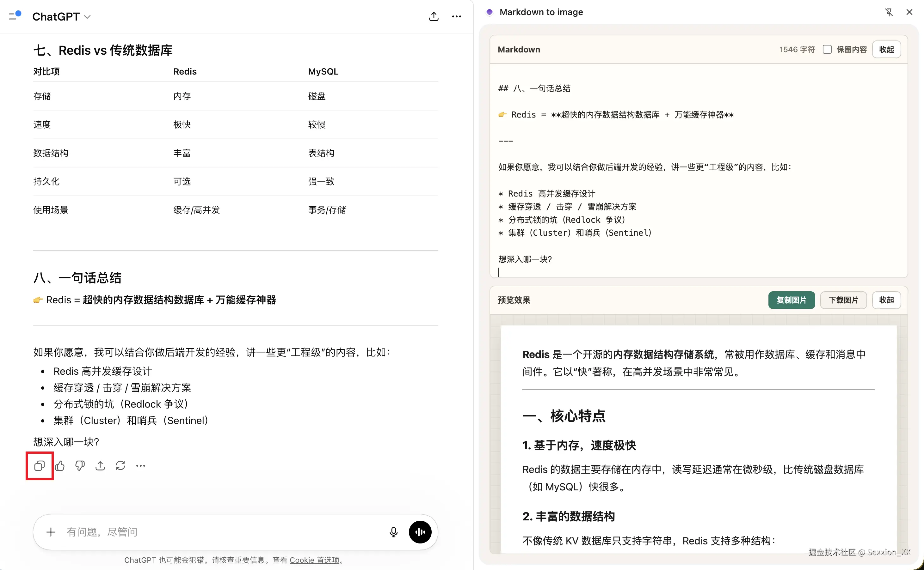The width and height of the screenshot is (924, 570).
Task: Click the thumbs up icon
Action: pos(60,466)
